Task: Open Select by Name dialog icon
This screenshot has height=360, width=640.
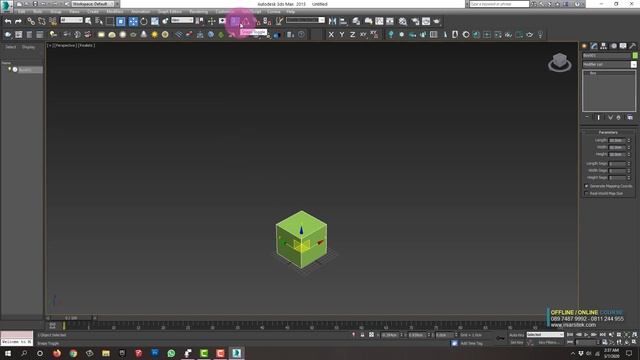Action: 99,21
